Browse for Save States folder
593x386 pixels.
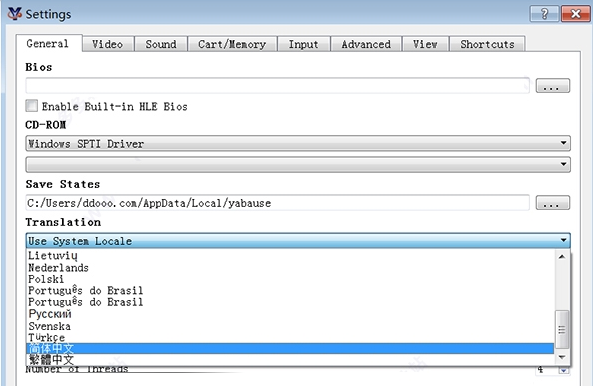(x=553, y=203)
